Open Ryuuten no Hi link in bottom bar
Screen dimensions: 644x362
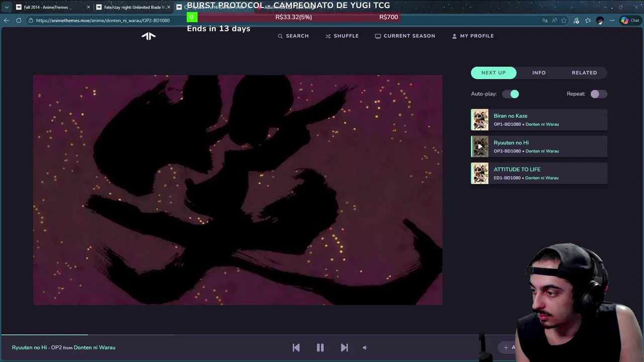click(x=29, y=347)
